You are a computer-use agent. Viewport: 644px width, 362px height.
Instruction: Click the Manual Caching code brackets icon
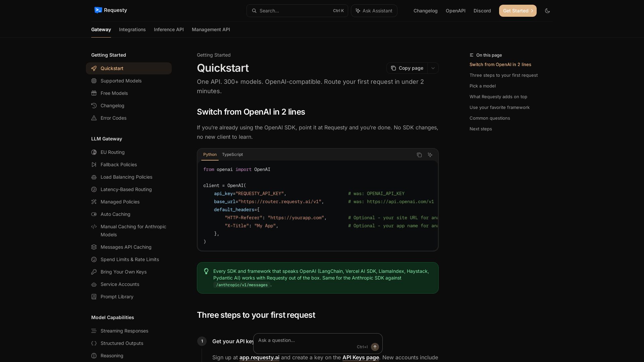94,227
